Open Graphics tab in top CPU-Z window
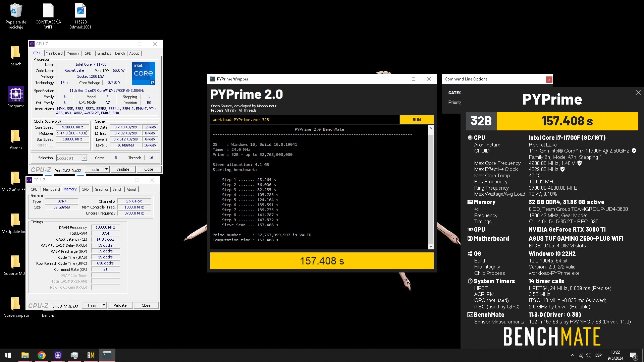The image size is (644, 362). click(x=104, y=53)
